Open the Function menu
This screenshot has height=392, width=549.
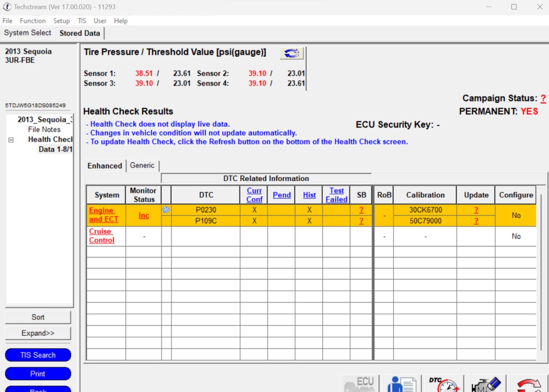pyautogui.click(x=33, y=21)
